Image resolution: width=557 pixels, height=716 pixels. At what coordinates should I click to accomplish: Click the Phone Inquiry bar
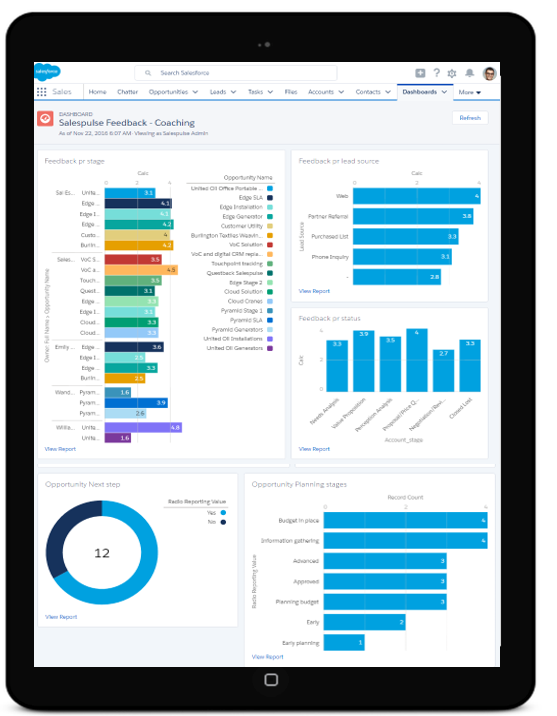pos(402,257)
